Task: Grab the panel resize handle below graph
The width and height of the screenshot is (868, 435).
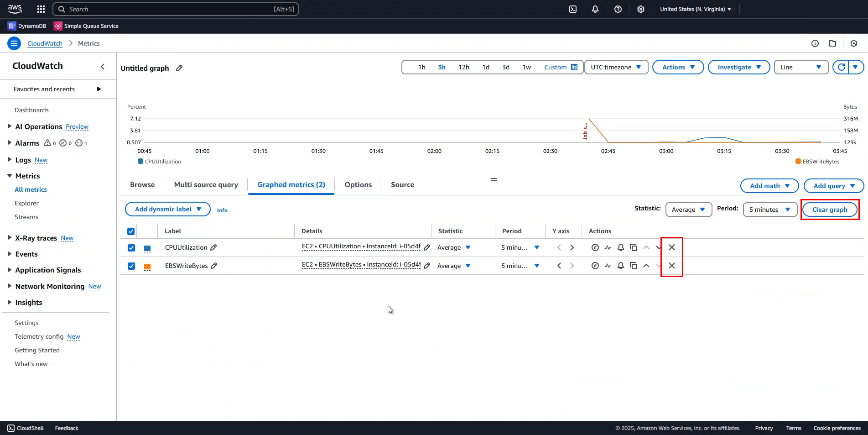Action: click(494, 179)
